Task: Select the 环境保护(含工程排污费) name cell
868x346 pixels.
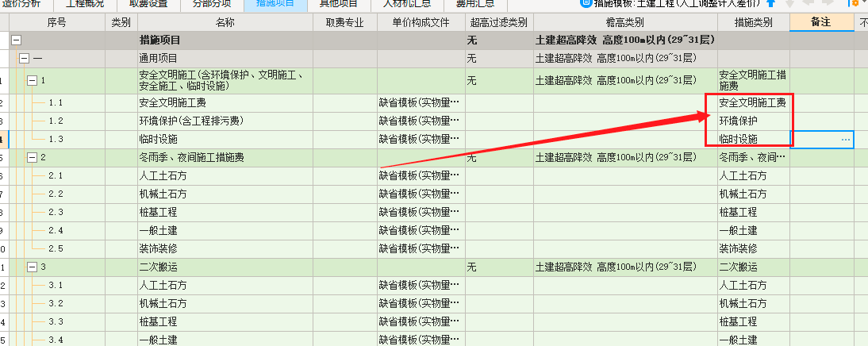Action: (x=225, y=121)
